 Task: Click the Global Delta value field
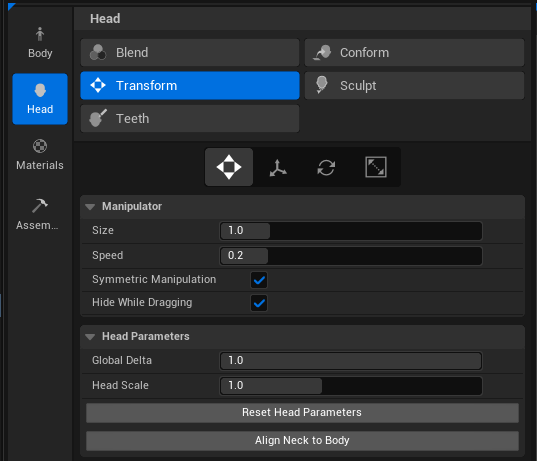351,361
